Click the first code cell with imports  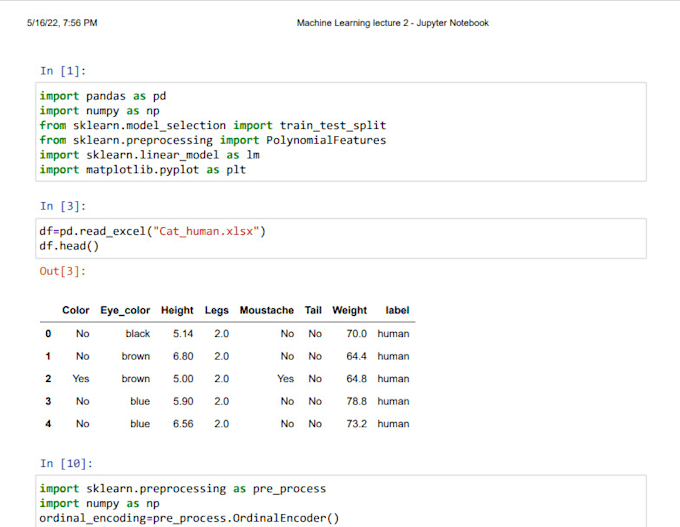(x=342, y=132)
